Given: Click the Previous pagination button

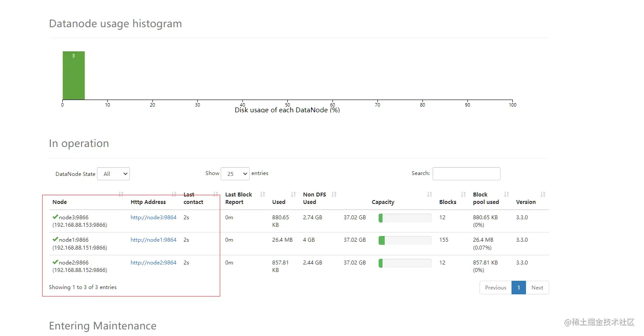Looking at the screenshot, I should [495, 287].
